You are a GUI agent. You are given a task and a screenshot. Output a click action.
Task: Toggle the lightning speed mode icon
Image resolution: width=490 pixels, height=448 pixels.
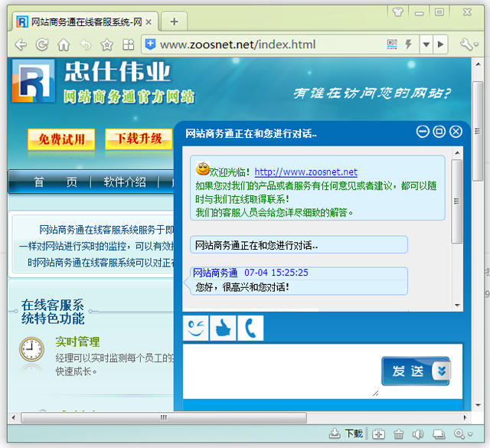408,44
